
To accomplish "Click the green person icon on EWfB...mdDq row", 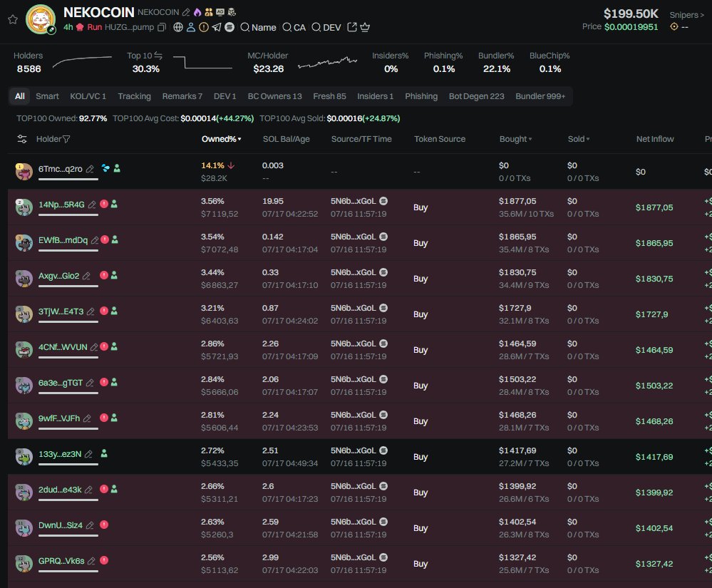I will [x=115, y=239].
